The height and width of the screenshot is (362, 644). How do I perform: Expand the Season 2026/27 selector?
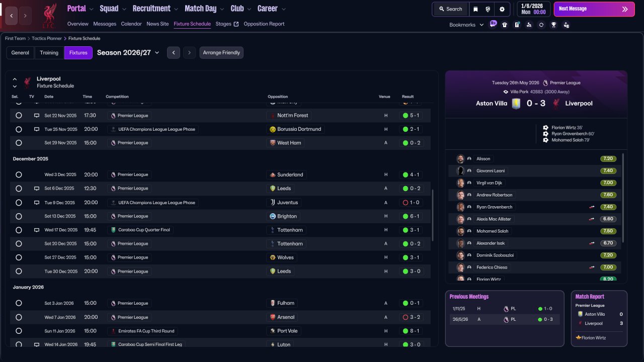[x=128, y=53]
